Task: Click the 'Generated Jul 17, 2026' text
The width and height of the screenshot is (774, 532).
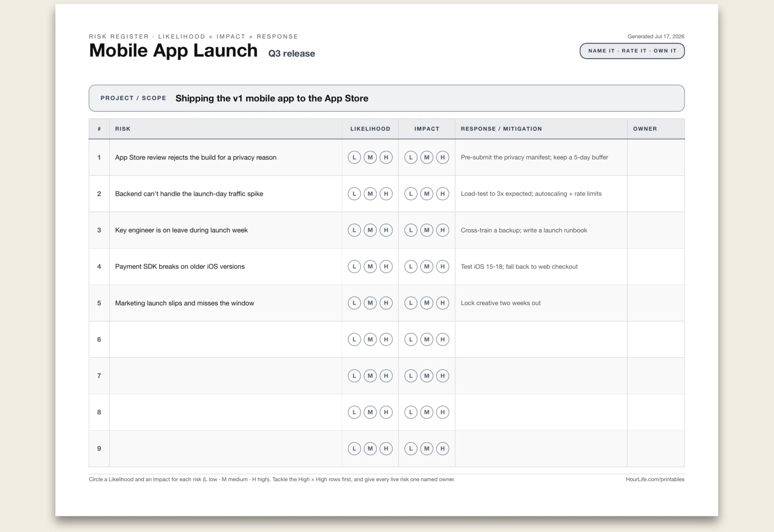Action: pyautogui.click(x=656, y=36)
